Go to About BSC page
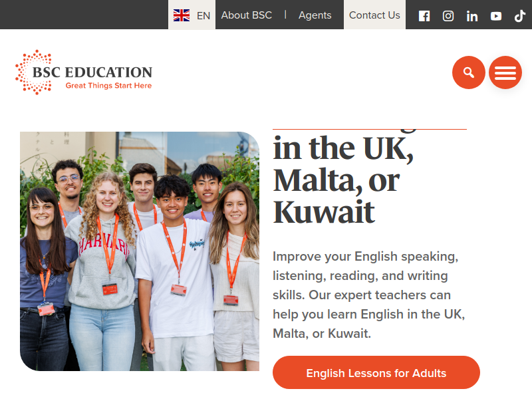 coord(247,15)
